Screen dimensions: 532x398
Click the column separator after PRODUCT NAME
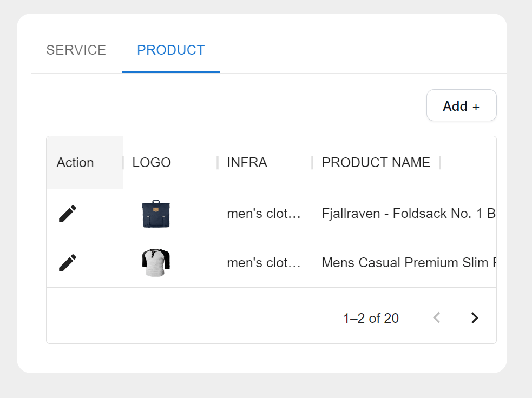point(440,163)
